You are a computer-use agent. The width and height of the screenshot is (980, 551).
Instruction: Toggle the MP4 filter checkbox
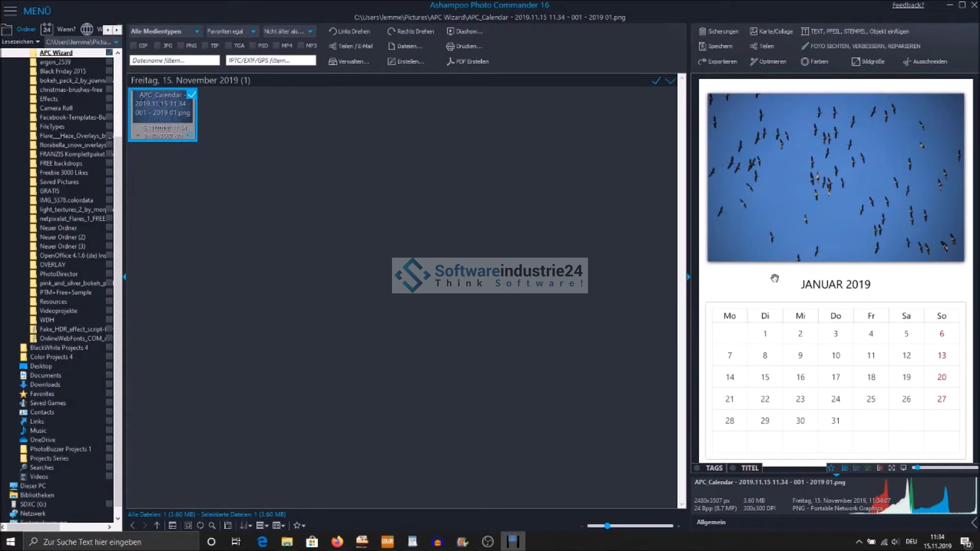pos(276,46)
